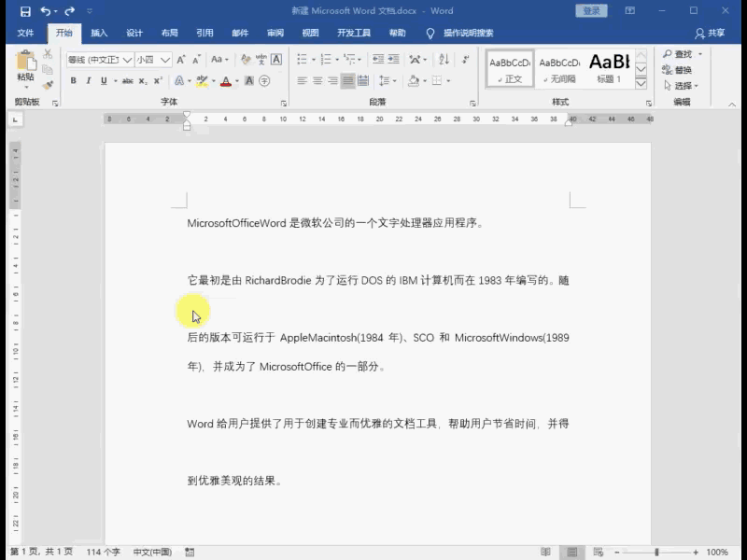Switch to the 布局 (Layout) tab
Viewport: 747px width, 560px height.
pyautogui.click(x=170, y=33)
